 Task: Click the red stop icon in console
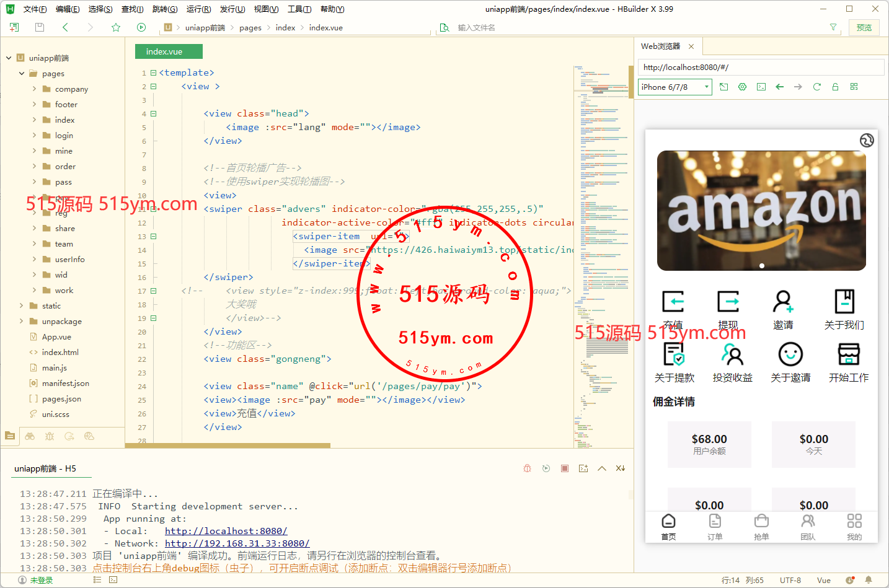pos(565,468)
